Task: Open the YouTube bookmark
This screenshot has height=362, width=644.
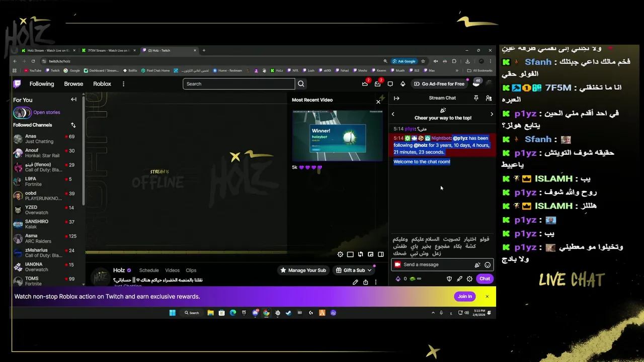Action: coord(33,70)
